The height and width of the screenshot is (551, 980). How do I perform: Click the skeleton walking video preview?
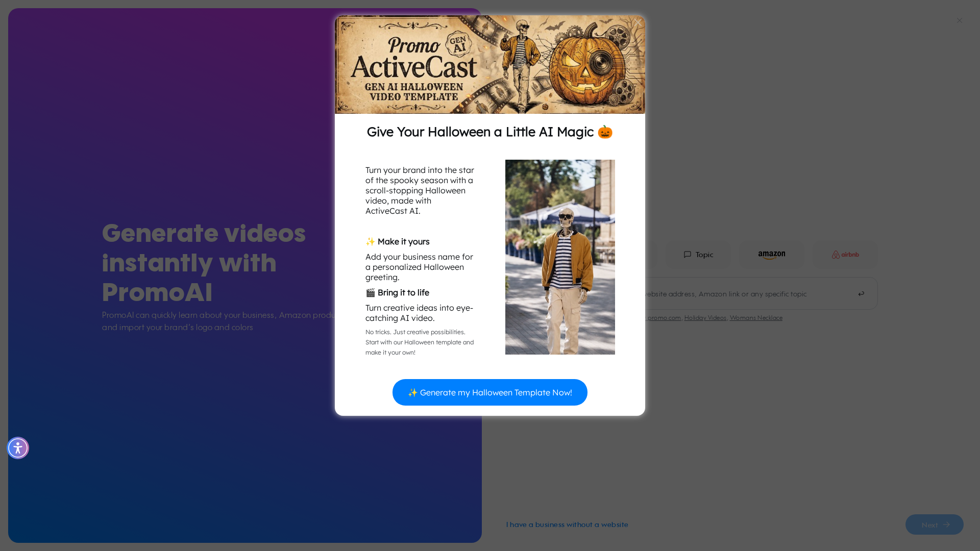coord(560,257)
